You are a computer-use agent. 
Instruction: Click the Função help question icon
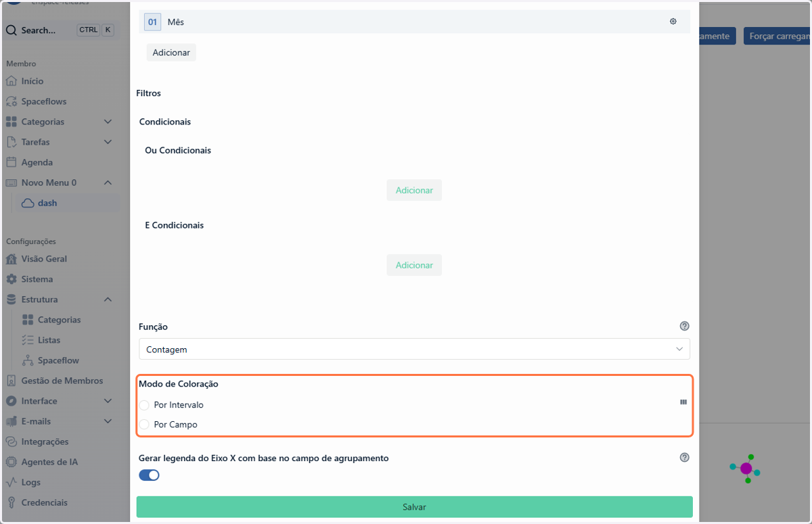coord(684,326)
